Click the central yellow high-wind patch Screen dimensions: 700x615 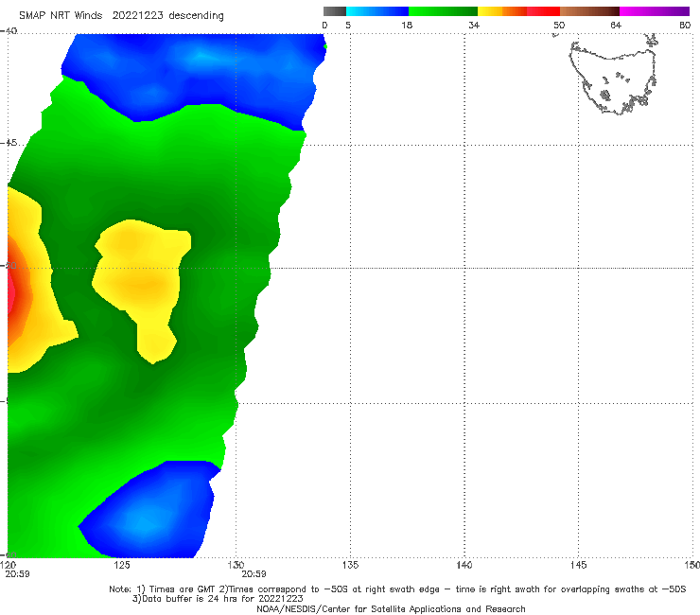(x=141, y=286)
